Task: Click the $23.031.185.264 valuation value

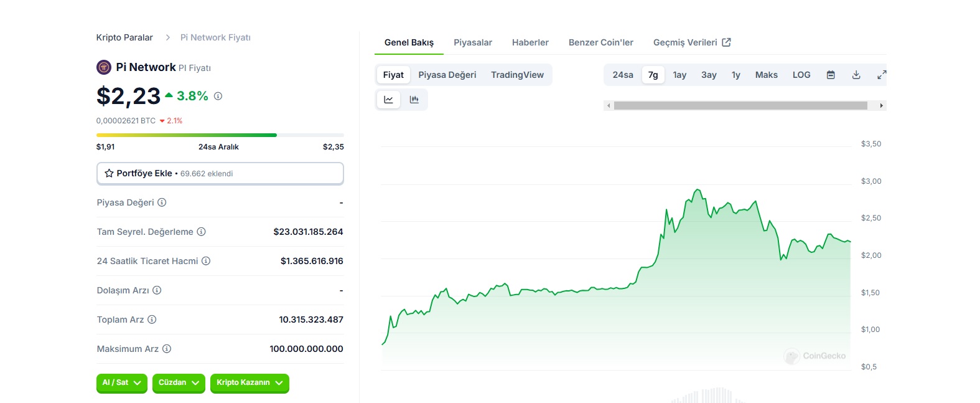Action: coord(309,232)
